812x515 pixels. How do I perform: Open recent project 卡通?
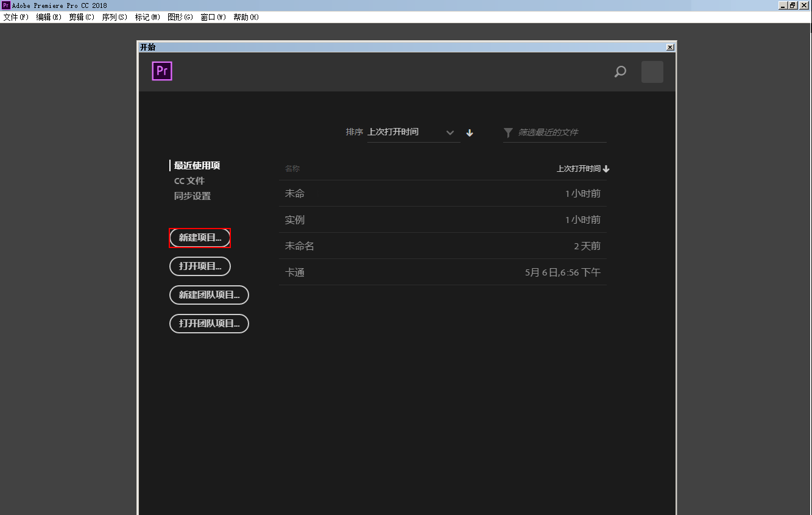(443, 272)
